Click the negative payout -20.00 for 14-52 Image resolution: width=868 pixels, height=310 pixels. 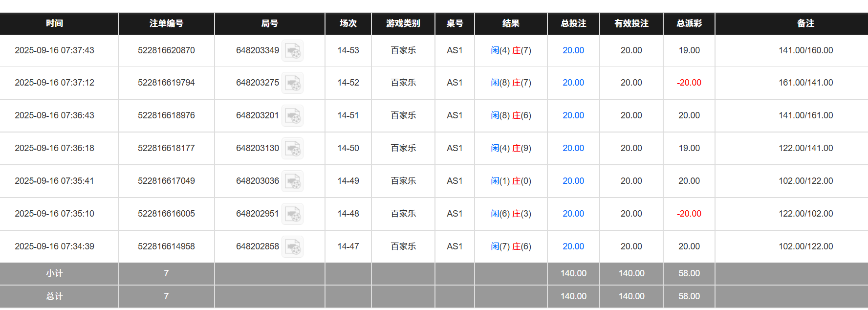[x=689, y=83]
